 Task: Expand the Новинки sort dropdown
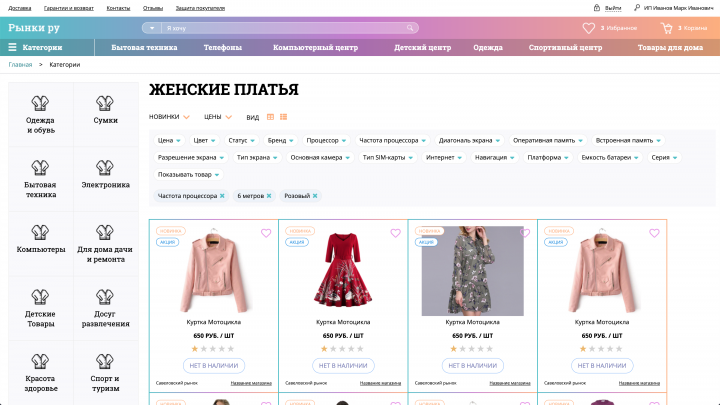pyautogui.click(x=169, y=117)
